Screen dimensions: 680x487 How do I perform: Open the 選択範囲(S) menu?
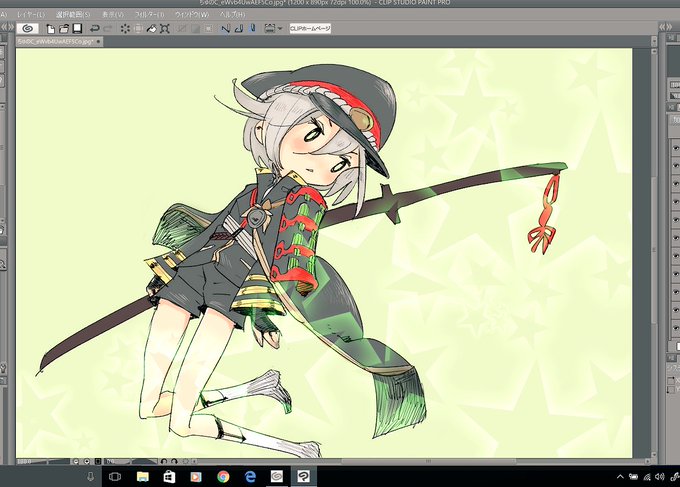(73, 15)
